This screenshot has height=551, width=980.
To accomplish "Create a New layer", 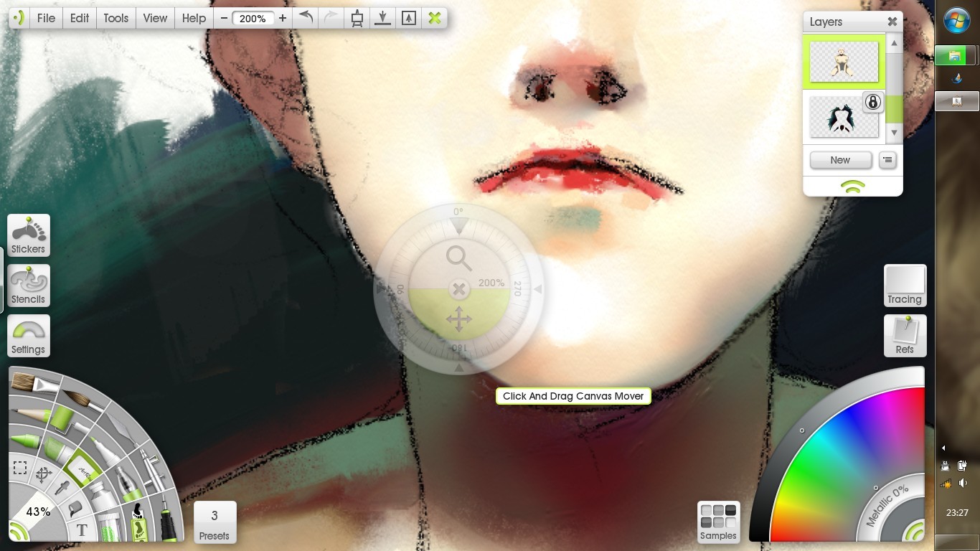I will [x=840, y=160].
